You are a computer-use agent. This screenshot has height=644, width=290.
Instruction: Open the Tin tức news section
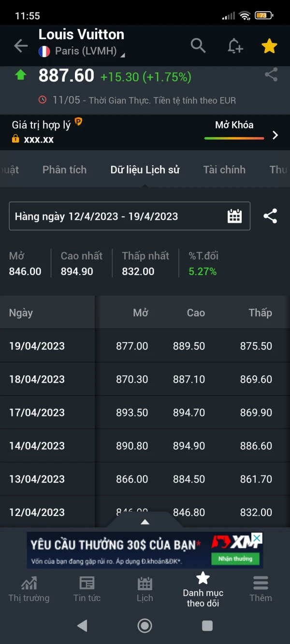click(x=87, y=589)
